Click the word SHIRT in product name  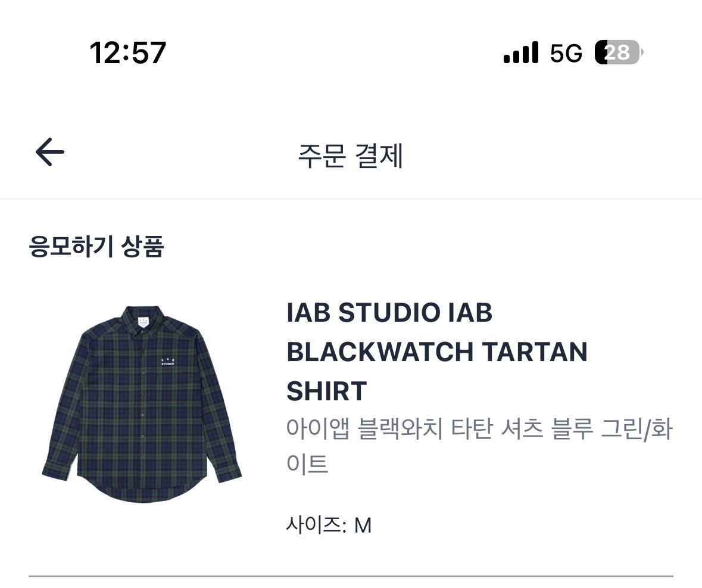click(326, 391)
